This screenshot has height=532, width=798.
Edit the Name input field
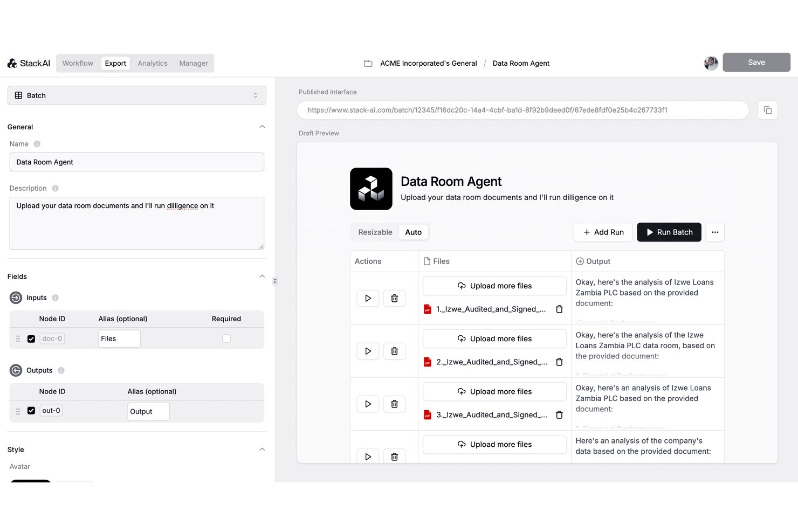pyautogui.click(x=137, y=162)
